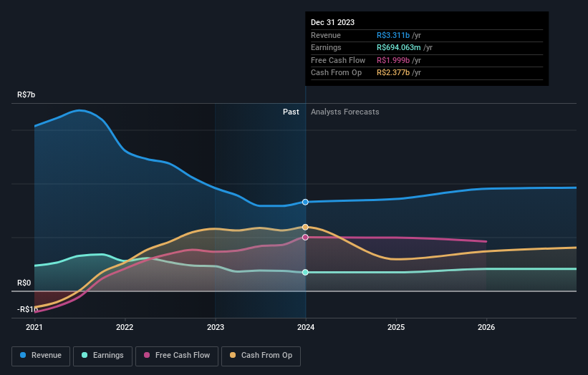Select the 2024 x-axis label
The image size is (588, 375).
(306, 327)
